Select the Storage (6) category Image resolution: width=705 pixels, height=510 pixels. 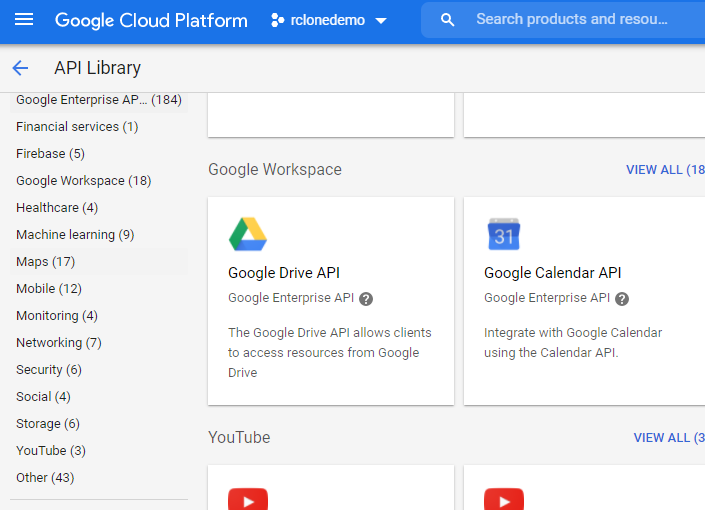tap(48, 424)
